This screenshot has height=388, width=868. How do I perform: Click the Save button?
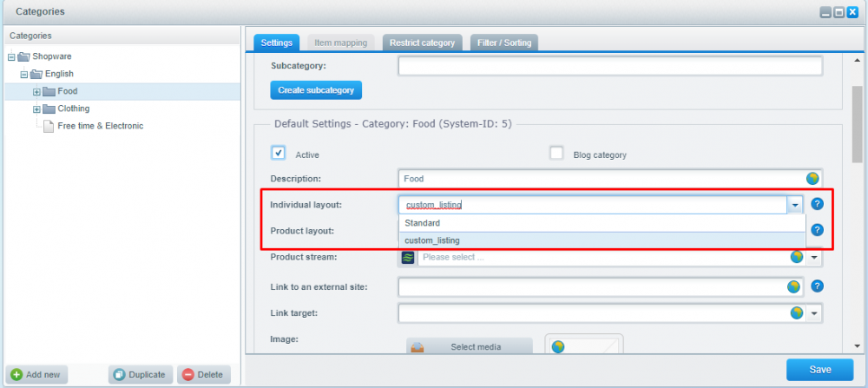[x=820, y=370]
